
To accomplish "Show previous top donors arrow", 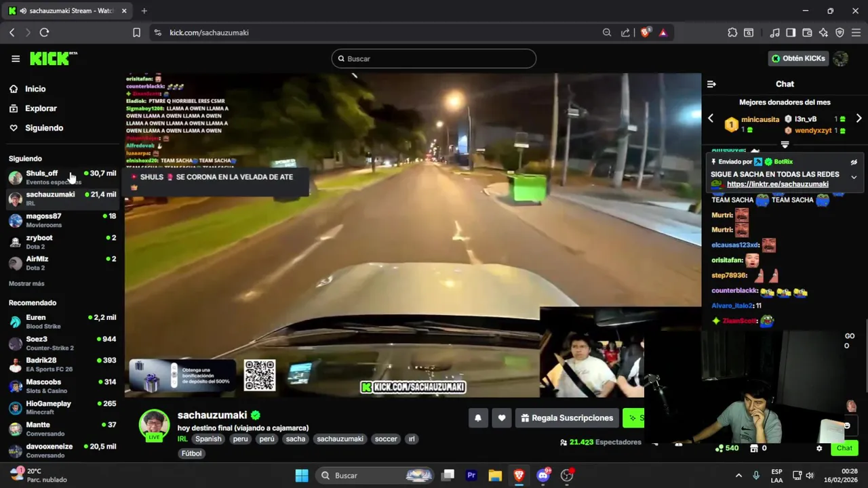I will pyautogui.click(x=711, y=119).
